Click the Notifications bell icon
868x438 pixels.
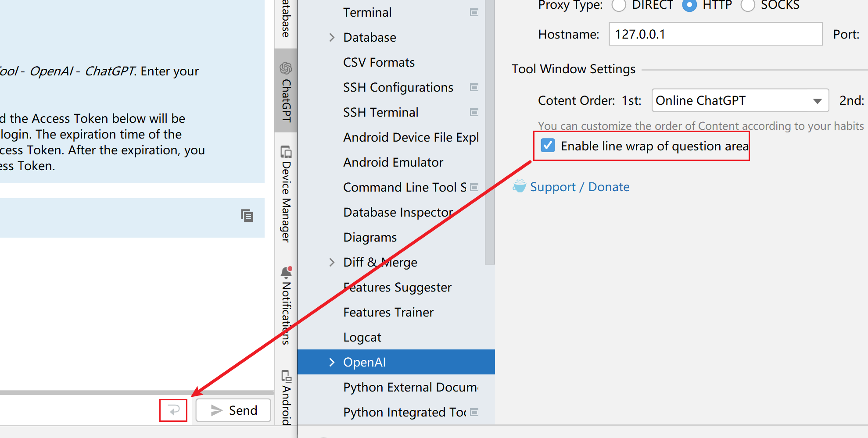(286, 273)
